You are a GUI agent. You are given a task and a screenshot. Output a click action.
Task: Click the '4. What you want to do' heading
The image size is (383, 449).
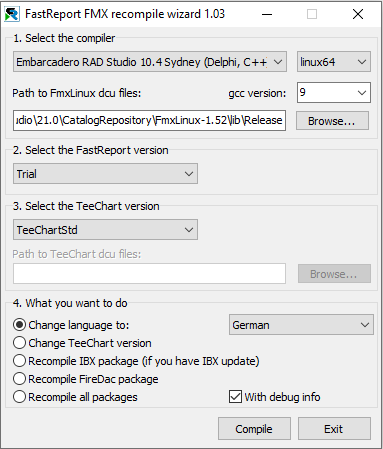[x=70, y=303]
